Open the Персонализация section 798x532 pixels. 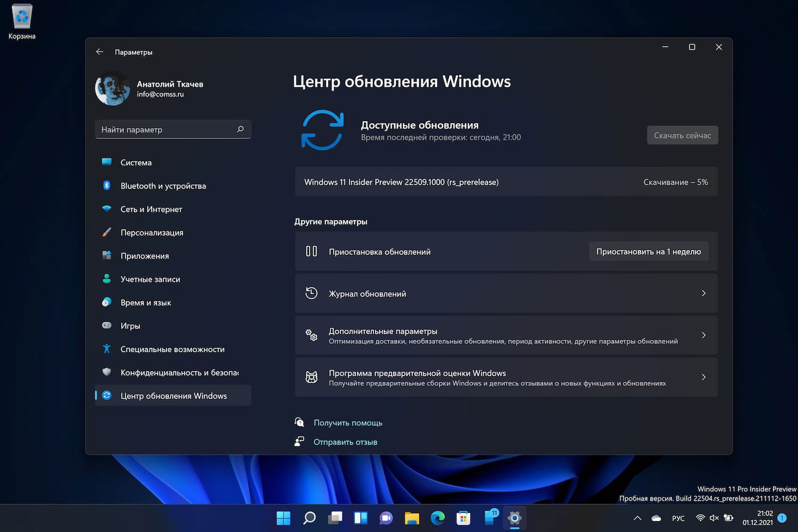pyautogui.click(x=152, y=232)
